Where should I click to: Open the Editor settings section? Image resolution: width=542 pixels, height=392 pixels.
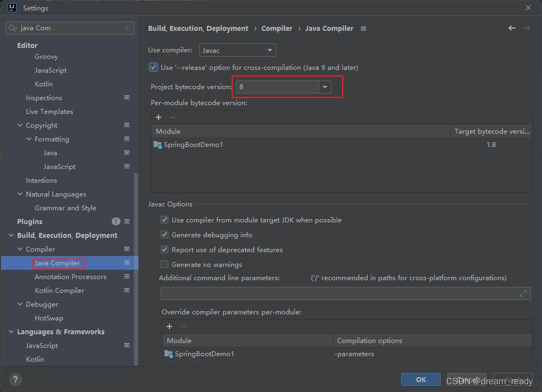pos(28,45)
